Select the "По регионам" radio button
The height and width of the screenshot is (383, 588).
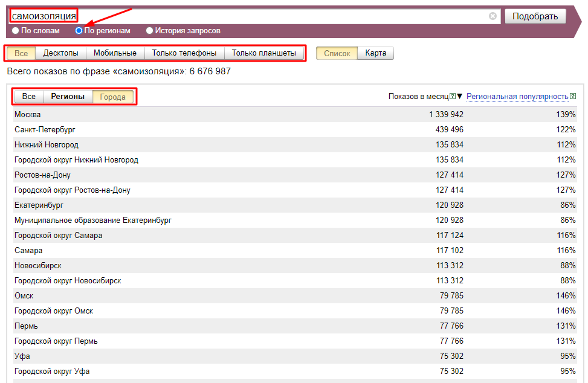pyautogui.click(x=79, y=30)
